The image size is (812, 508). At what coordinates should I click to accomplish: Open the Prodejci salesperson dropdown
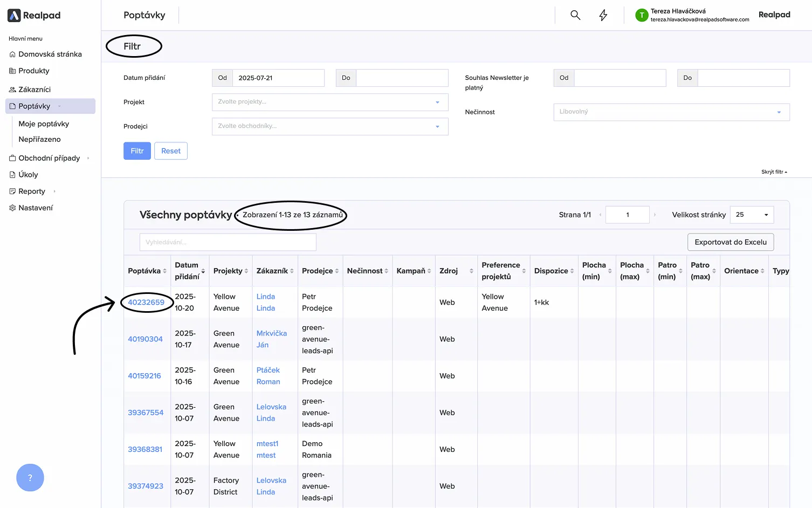pyautogui.click(x=330, y=126)
